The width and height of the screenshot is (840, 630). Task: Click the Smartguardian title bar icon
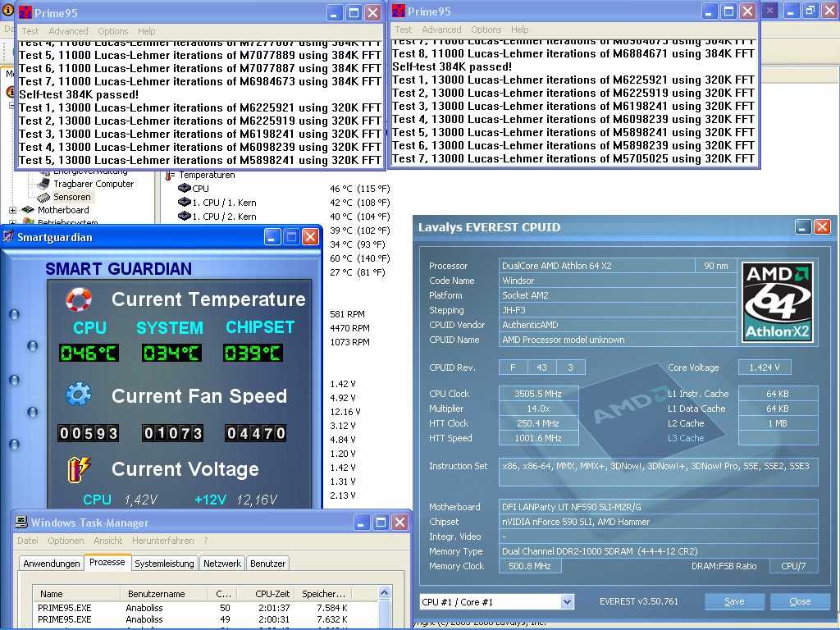click(x=8, y=237)
